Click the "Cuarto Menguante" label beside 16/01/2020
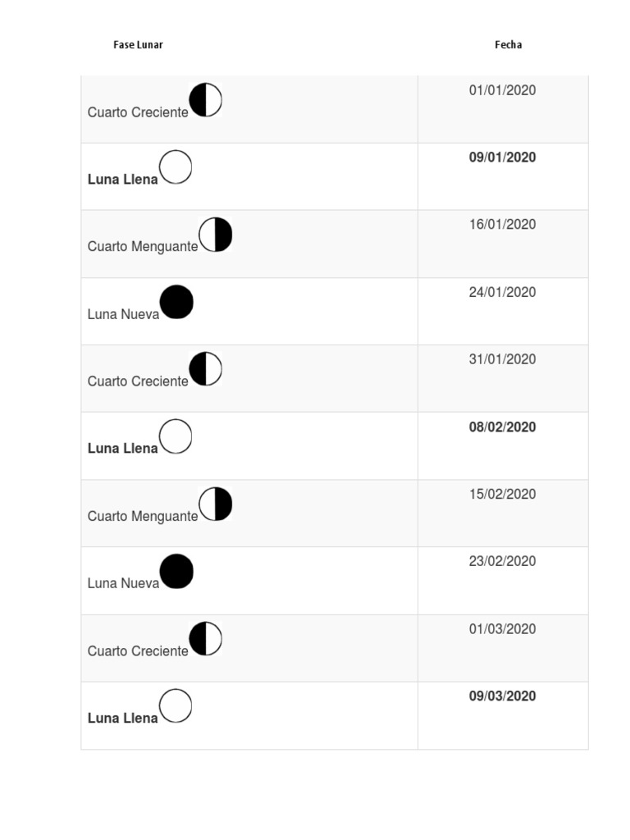Screen dimensions: 630x840 point(143,246)
